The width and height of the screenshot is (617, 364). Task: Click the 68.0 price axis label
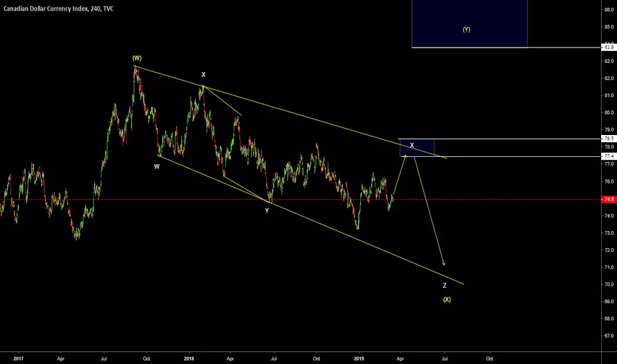pos(609,318)
